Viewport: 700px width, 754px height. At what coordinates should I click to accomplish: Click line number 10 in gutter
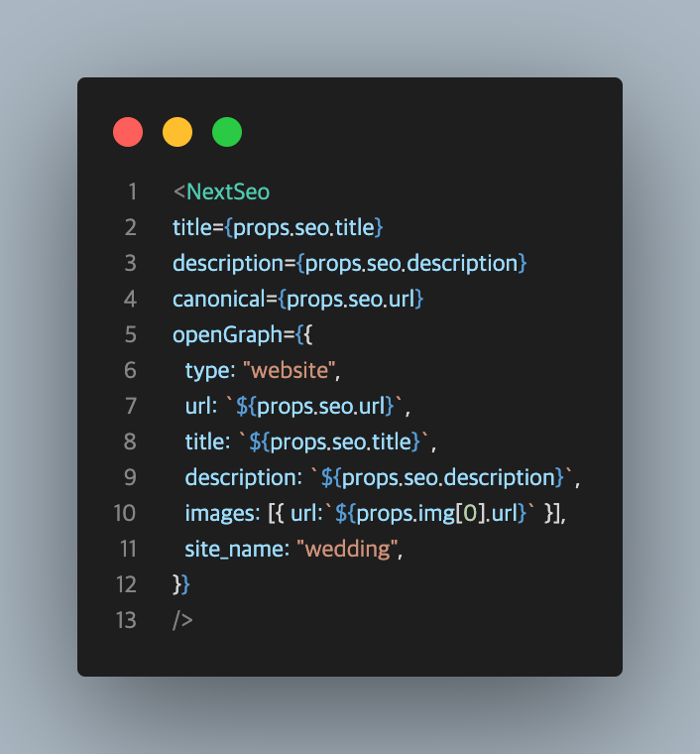[125, 513]
